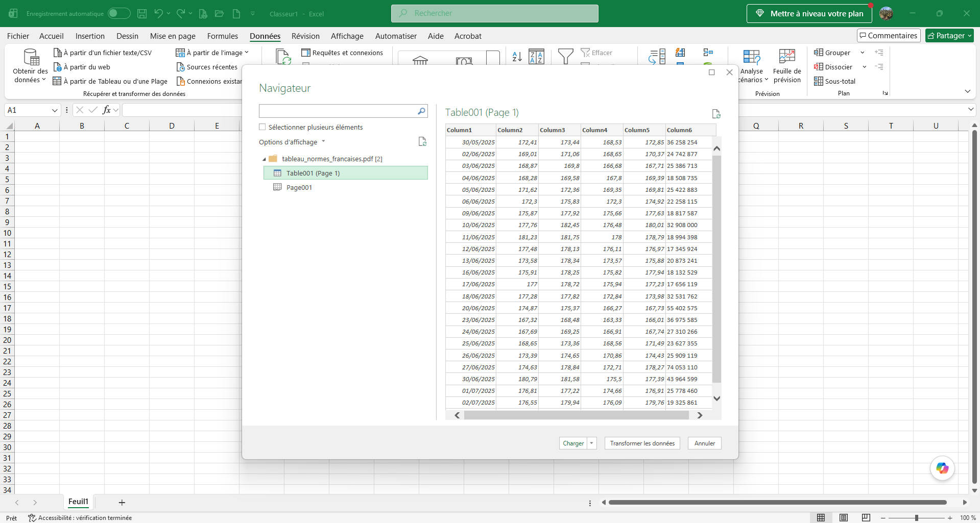Expand the formula bar chevron
The height and width of the screenshot is (523, 980).
(x=971, y=110)
